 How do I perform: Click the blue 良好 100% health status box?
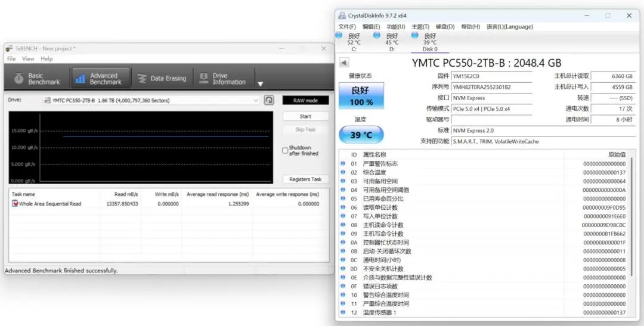click(361, 96)
